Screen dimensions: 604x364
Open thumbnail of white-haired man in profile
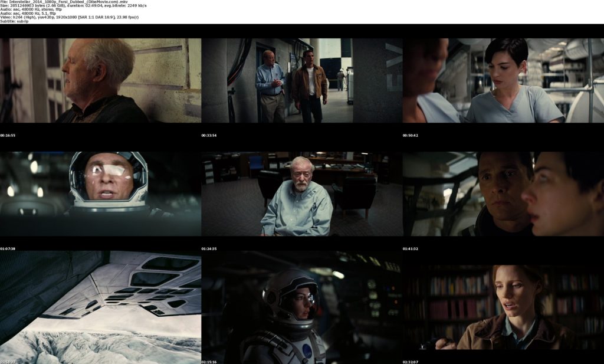tap(100, 80)
